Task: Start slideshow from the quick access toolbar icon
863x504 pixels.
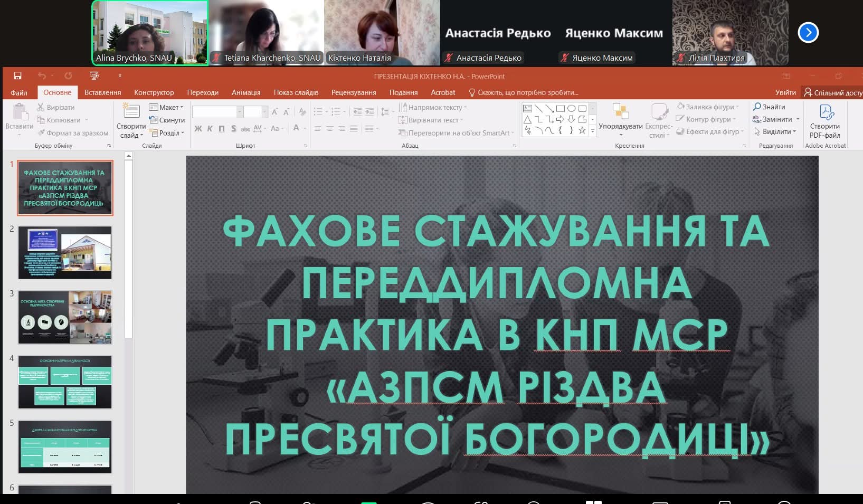Action: click(94, 76)
